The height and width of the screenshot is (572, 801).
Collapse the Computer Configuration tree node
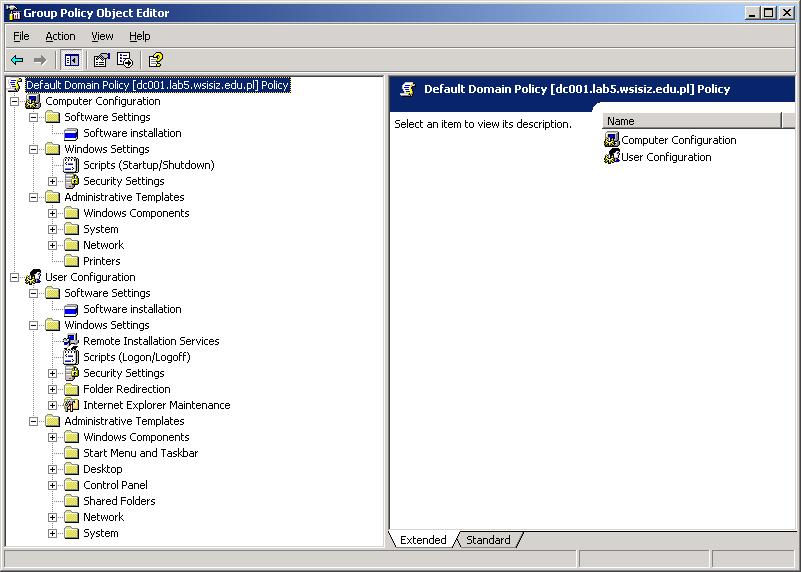pyautogui.click(x=15, y=101)
